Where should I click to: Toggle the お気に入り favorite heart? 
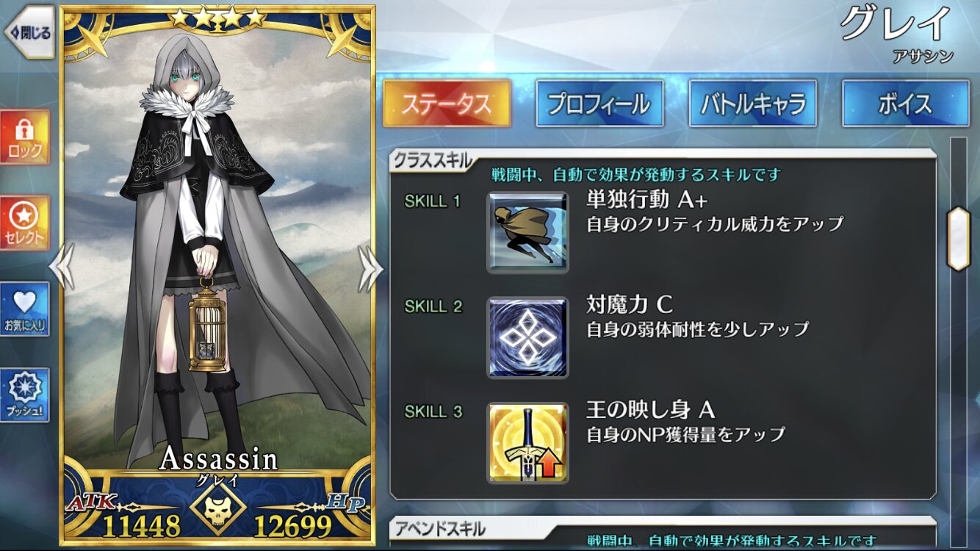pyautogui.click(x=25, y=309)
